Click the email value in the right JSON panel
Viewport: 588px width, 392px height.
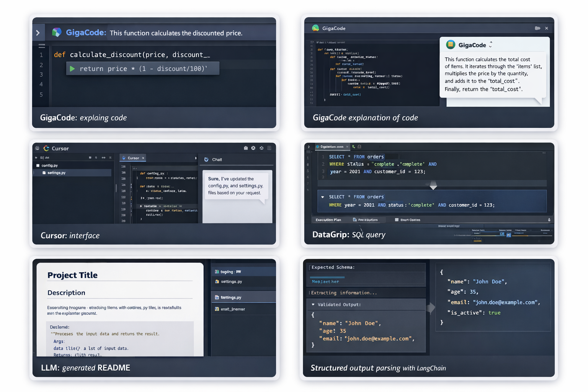(505, 302)
